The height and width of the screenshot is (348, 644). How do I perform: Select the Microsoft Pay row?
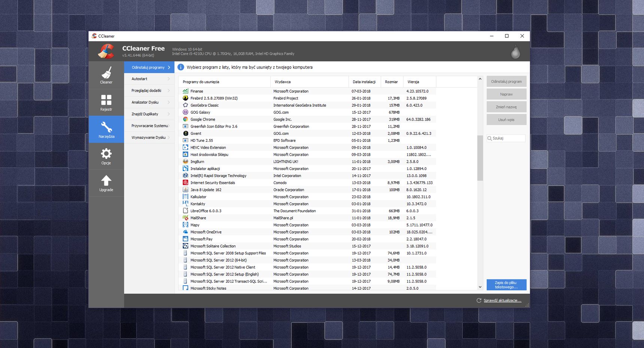click(307, 239)
